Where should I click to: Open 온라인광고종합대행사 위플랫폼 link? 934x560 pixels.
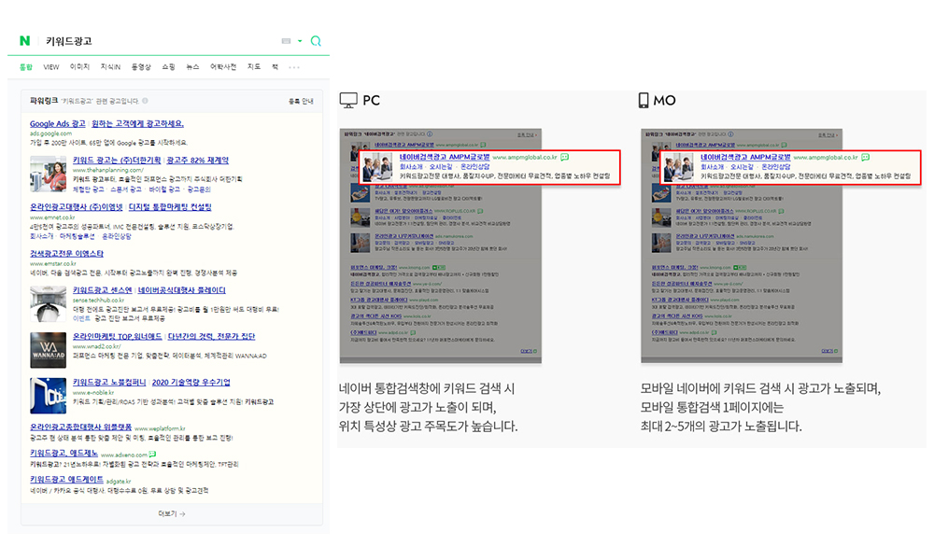pos(81,427)
